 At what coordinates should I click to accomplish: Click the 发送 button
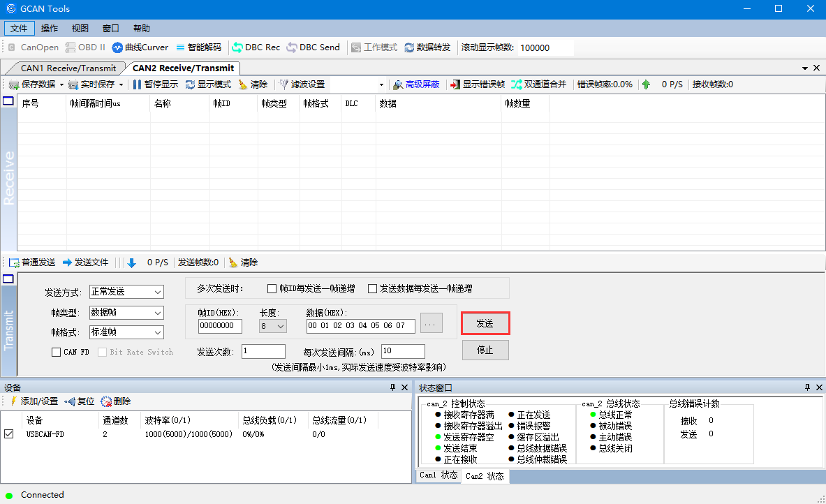point(485,324)
